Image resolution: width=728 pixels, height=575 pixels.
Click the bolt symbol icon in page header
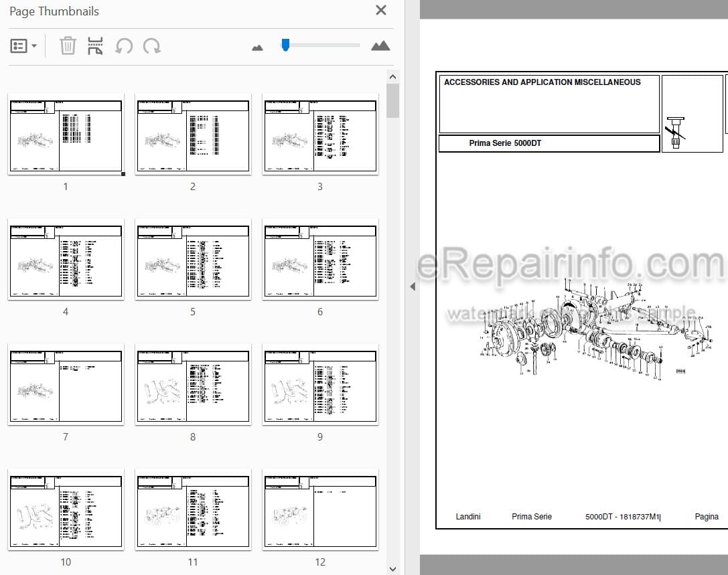point(676,133)
